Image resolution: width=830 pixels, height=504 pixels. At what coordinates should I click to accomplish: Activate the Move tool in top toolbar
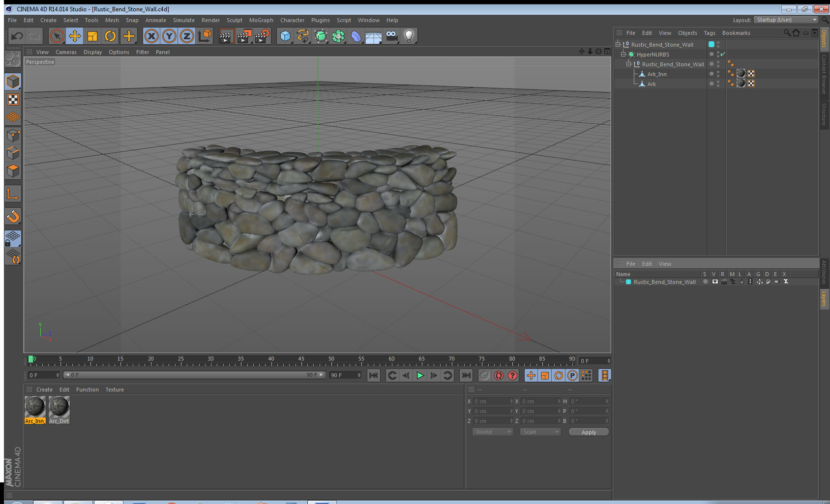point(75,36)
